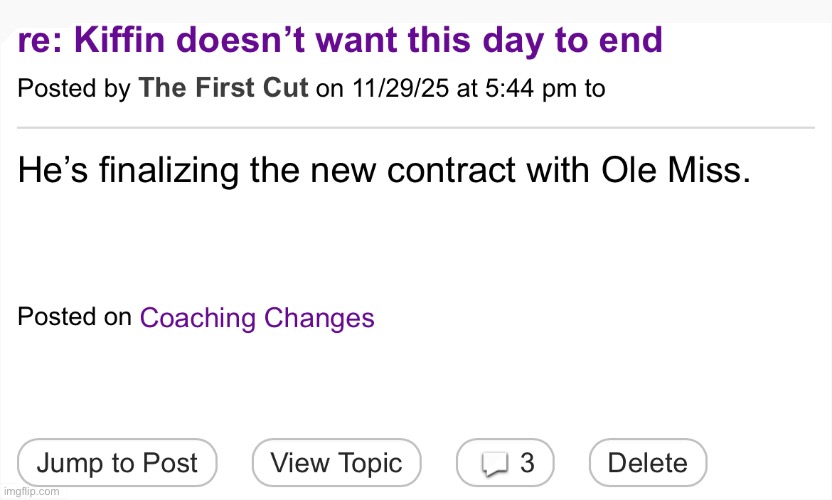Image resolution: width=832 pixels, height=500 pixels.
Task: Open the "re: Kiffin doesn't want this day to end" thread title
Action: click(x=340, y=41)
